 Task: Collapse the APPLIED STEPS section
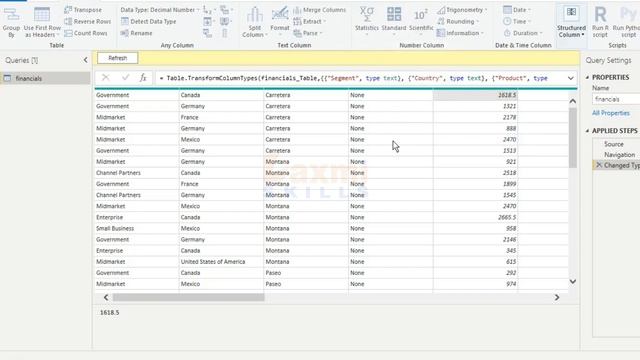coord(587,131)
